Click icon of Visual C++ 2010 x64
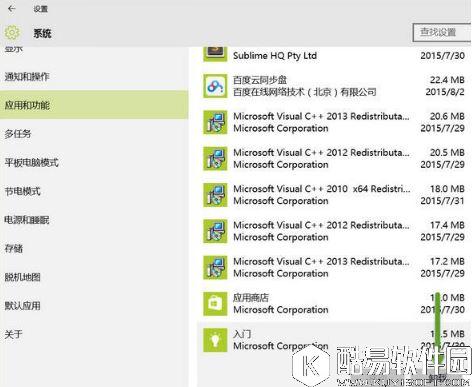 215,195
